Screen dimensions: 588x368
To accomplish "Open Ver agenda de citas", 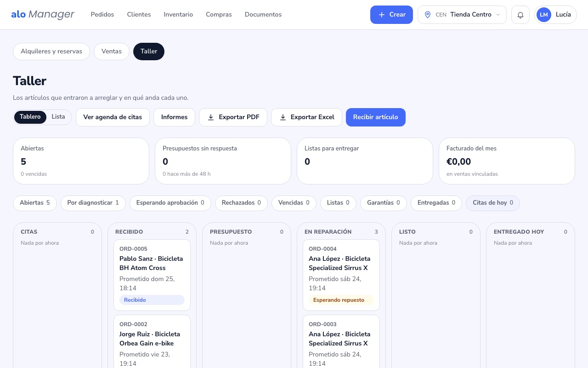I will tap(113, 117).
